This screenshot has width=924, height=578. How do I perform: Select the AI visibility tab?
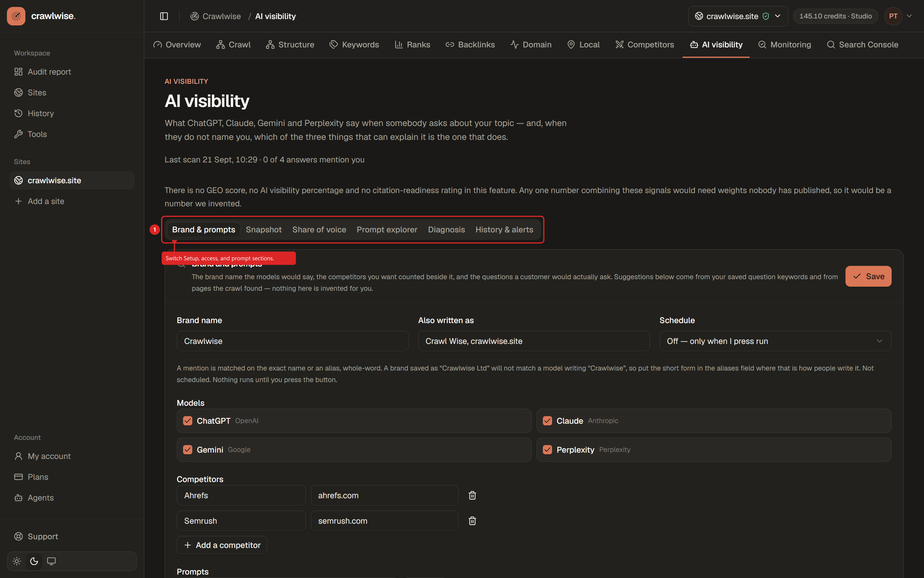(x=716, y=45)
